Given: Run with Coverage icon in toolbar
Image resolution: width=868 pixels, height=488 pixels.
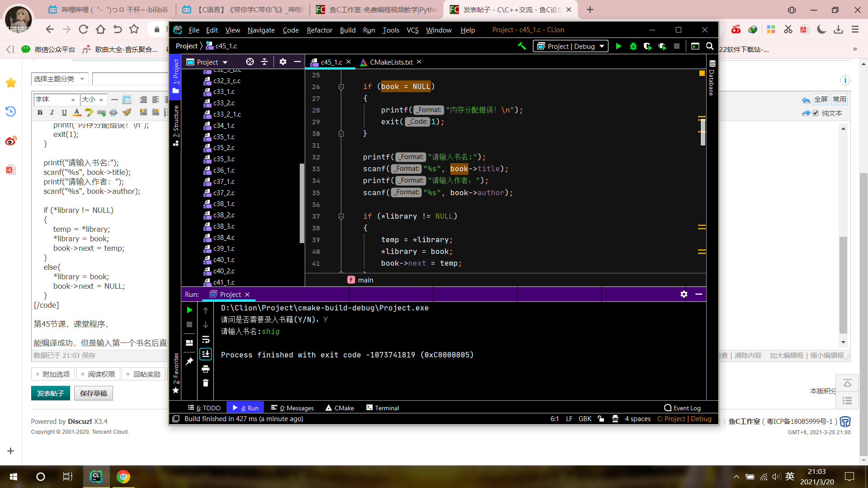Looking at the screenshot, I should pyautogui.click(x=647, y=46).
